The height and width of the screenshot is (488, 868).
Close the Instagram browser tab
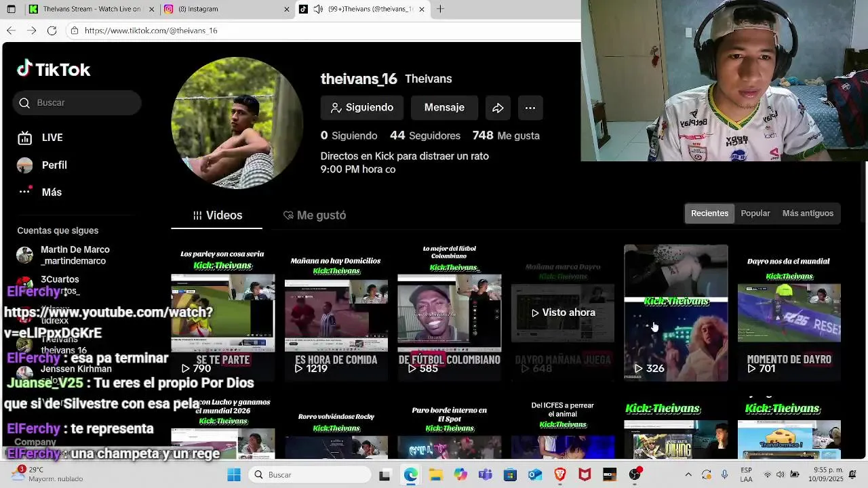point(287,9)
